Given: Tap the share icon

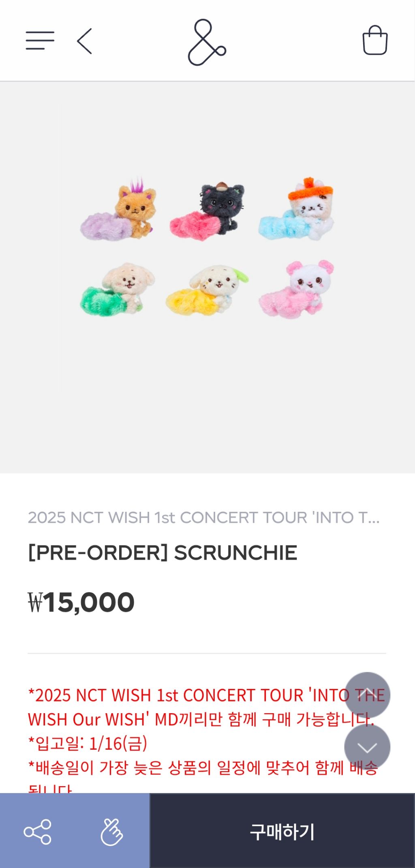Looking at the screenshot, I should (38, 832).
